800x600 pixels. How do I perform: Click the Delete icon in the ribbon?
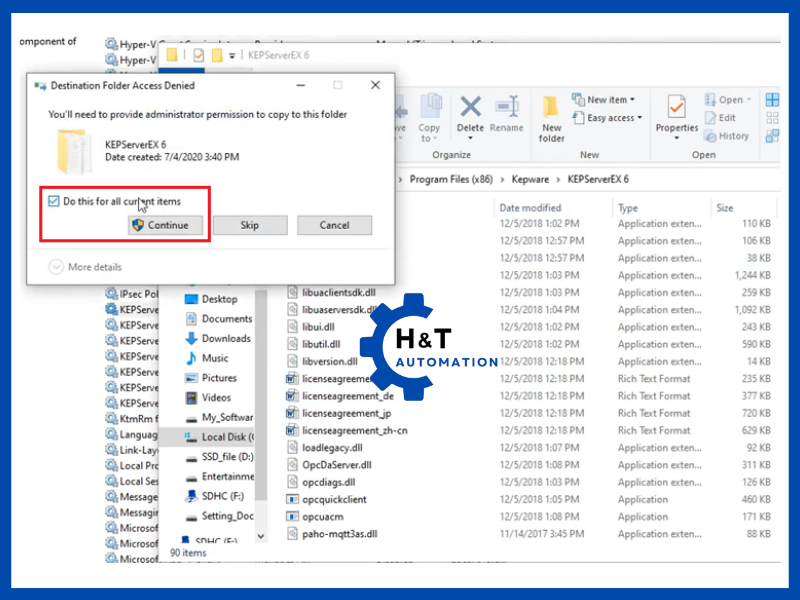tap(470, 114)
